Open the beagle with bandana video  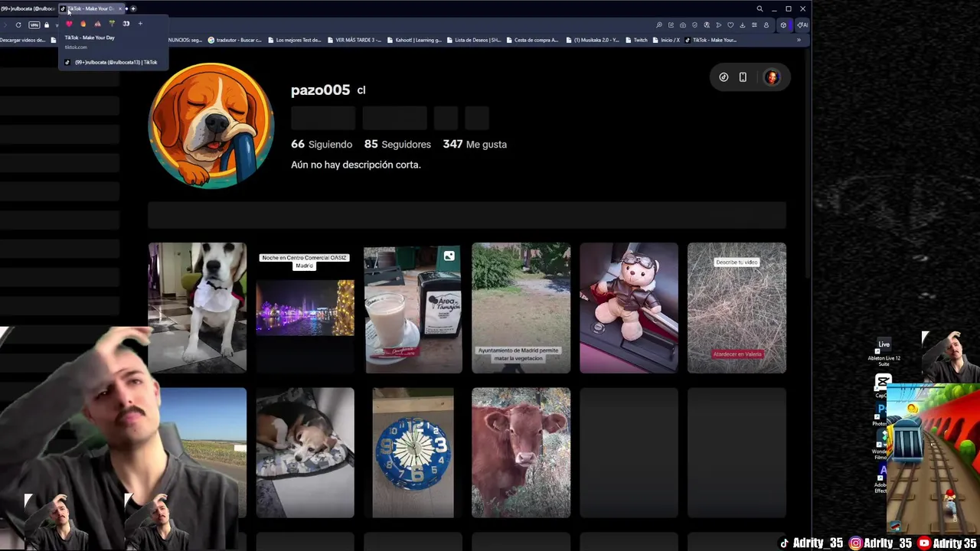click(198, 308)
